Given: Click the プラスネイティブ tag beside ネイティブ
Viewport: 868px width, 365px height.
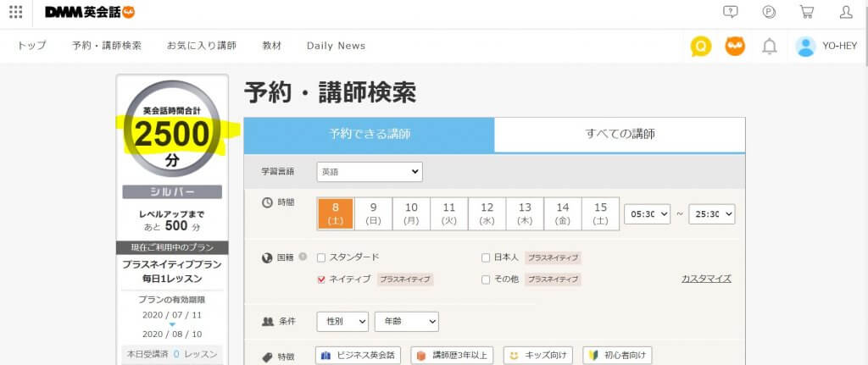Looking at the screenshot, I should [x=405, y=279].
